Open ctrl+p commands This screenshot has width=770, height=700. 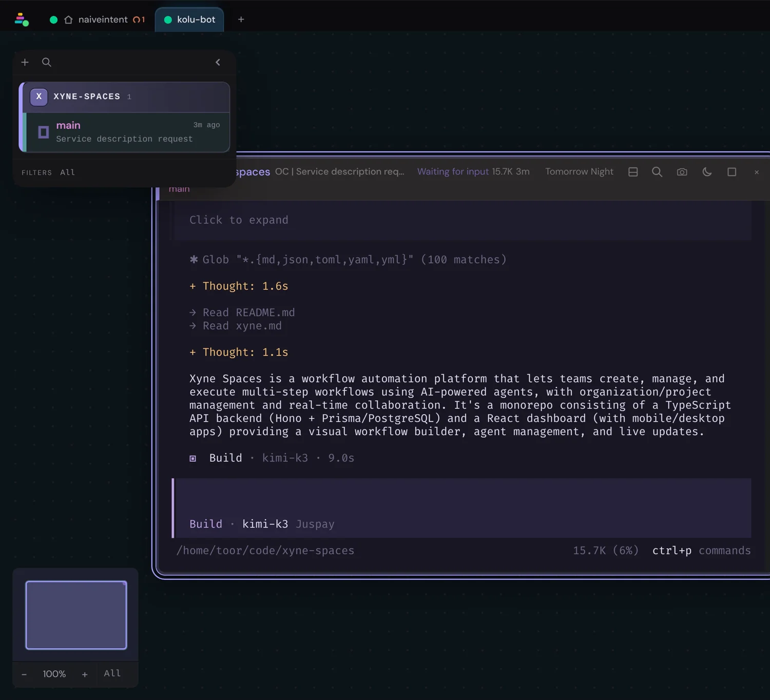[x=701, y=551]
